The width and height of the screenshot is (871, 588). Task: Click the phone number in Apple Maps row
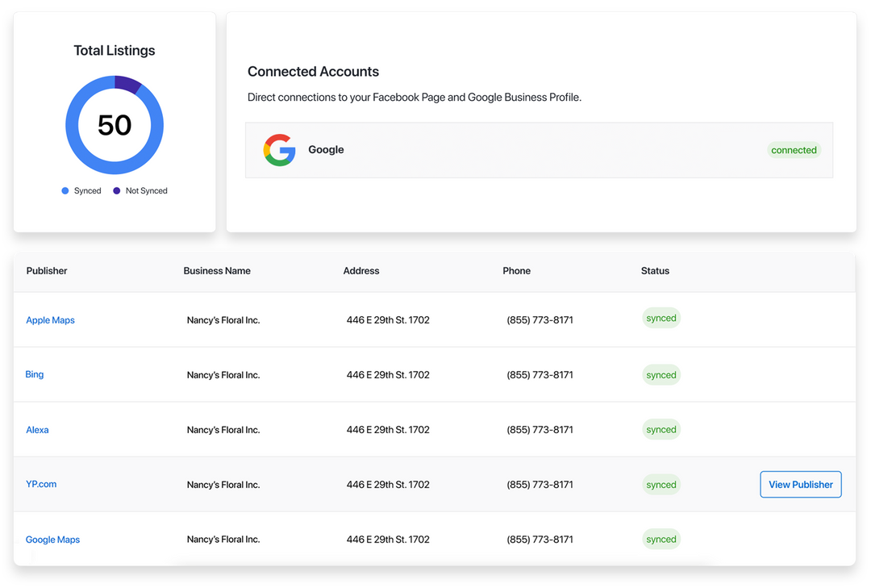pos(540,320)
